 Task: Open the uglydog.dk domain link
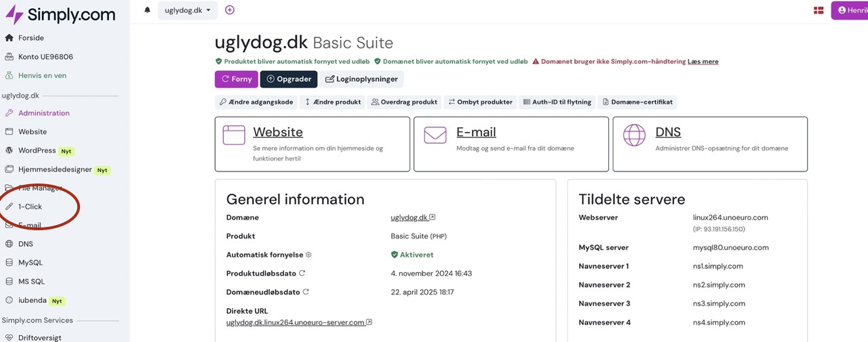point(412,217)
